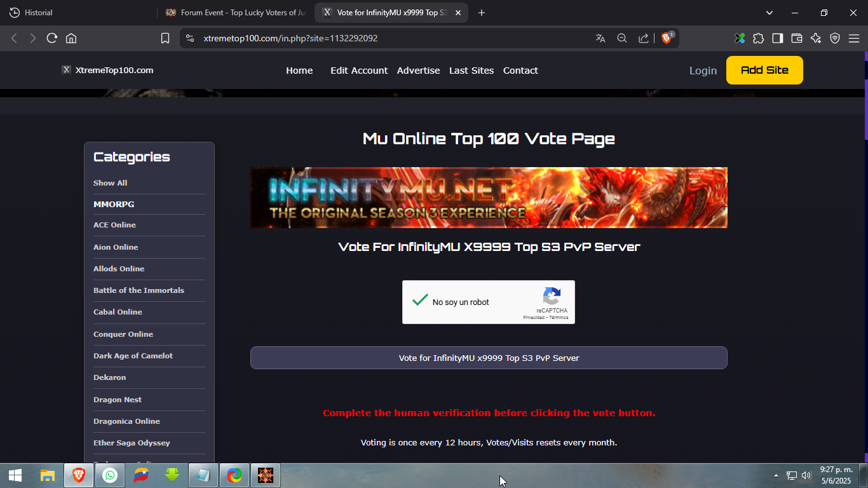Select the MMORPG category
The height and width of the screenshot is (488, 868).
pos(114,205)
